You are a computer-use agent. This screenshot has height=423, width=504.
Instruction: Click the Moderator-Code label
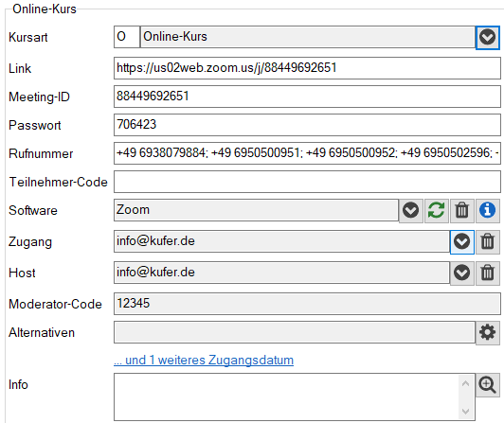coord(55,304)
